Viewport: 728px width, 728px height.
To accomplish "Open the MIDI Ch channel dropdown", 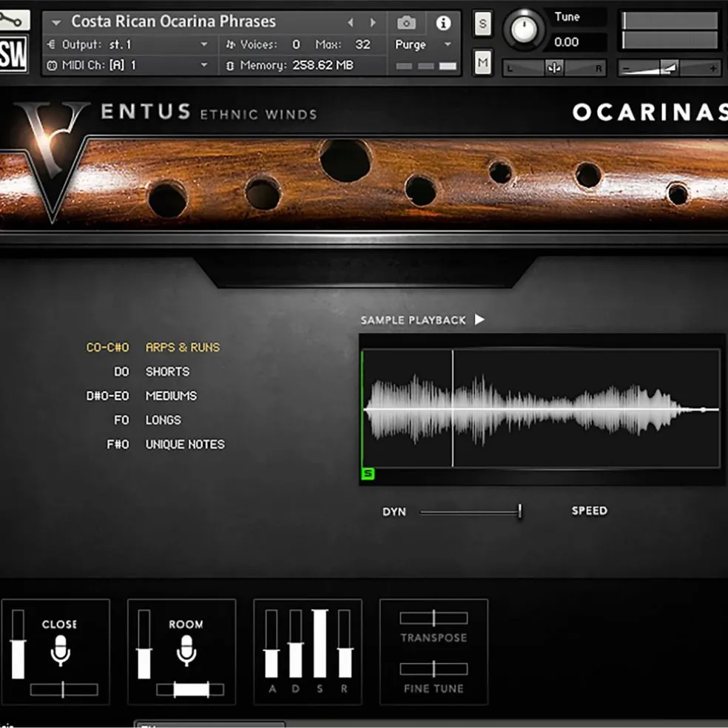I will point(128,65).
